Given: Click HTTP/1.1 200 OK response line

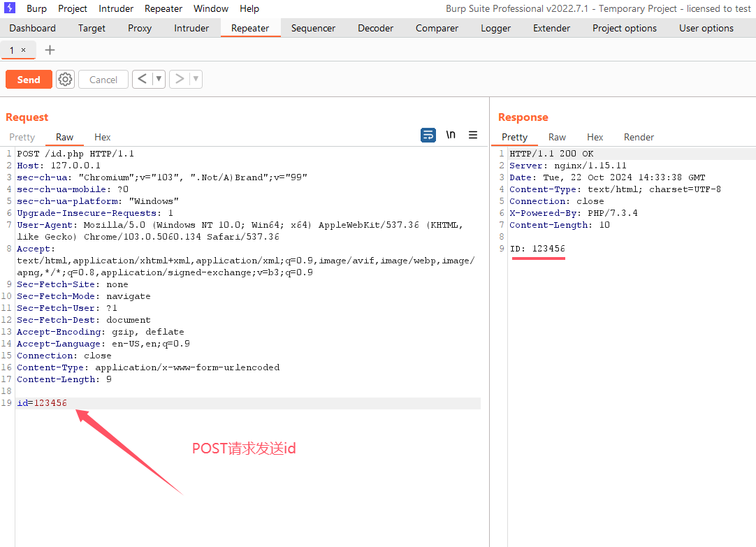Looking at the screenshot, I should tap(551, 154).
